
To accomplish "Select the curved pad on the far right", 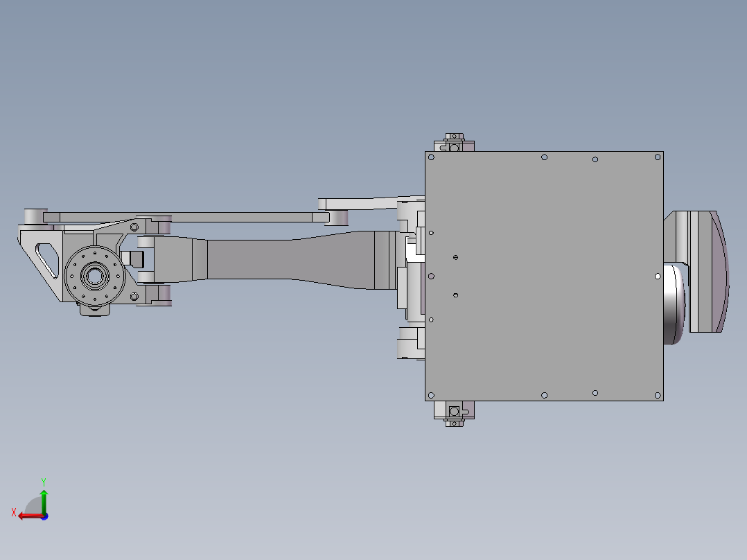I will pos(711,272).
